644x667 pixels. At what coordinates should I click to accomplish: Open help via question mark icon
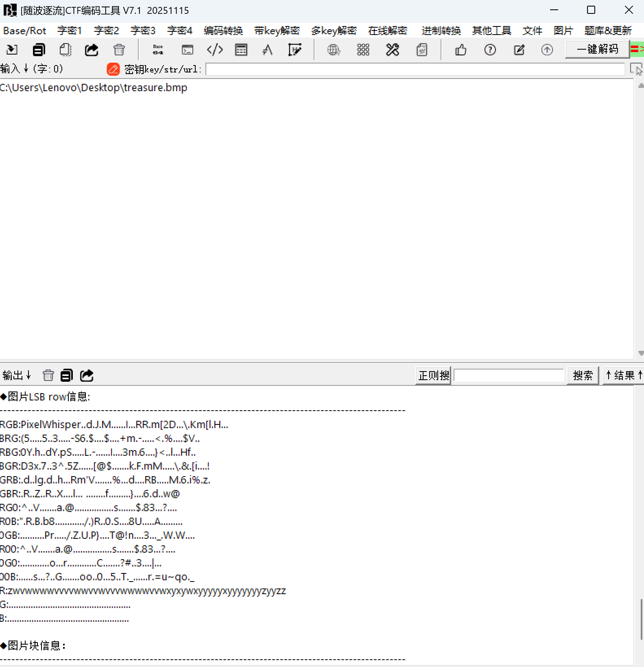490,50
